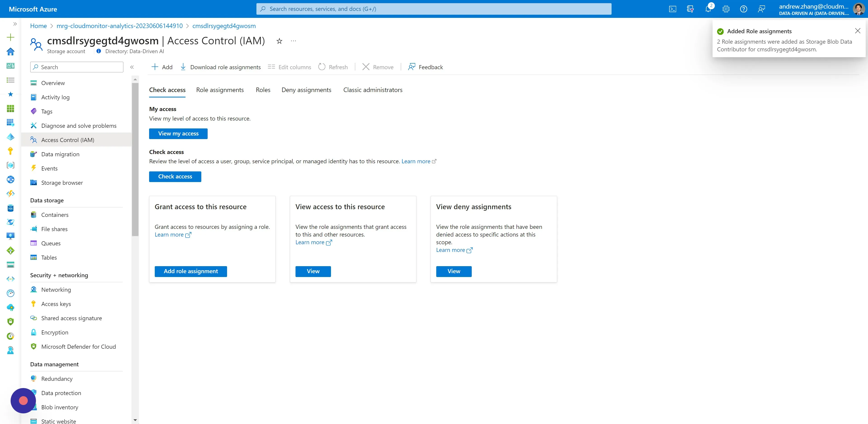Click the Favorites star in left rail
The image size is (868, 424).
(x=10, y=94)
